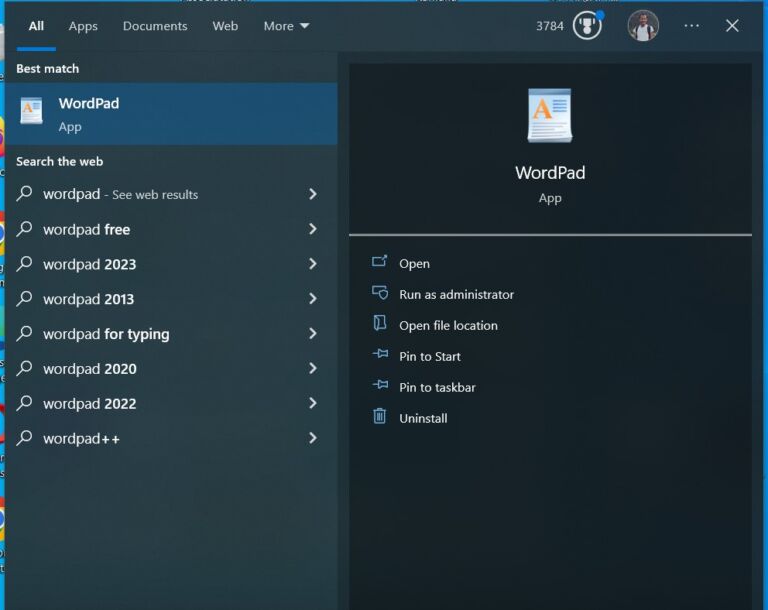The width and height of the screenshot is (768, 610).
Task: Open WordPad from the action list
Action: 414,264
